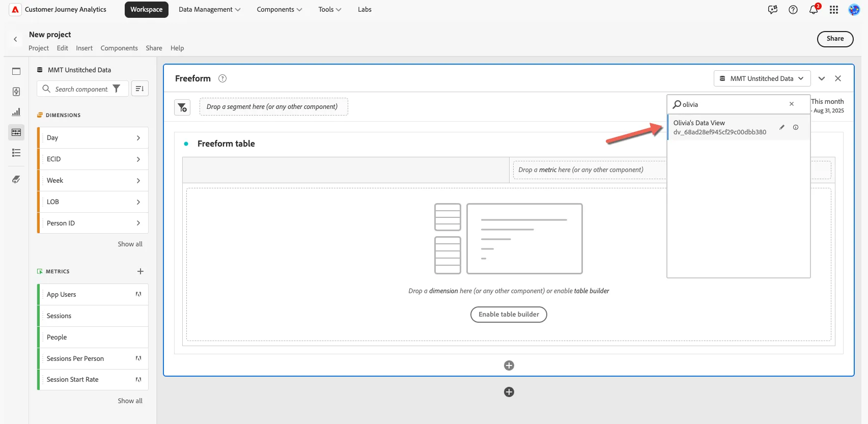Open the notifications bell
The width and height of the screenshot is (868, 424).
814,10
